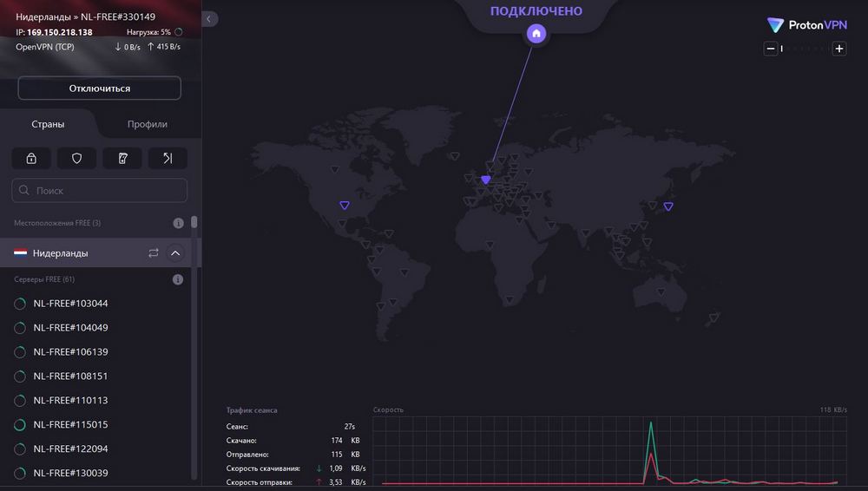Viewport: 868px width, 491px height.
Task: Click load circle of NL-FREE#115015
Action: click(x=20, y=425)
